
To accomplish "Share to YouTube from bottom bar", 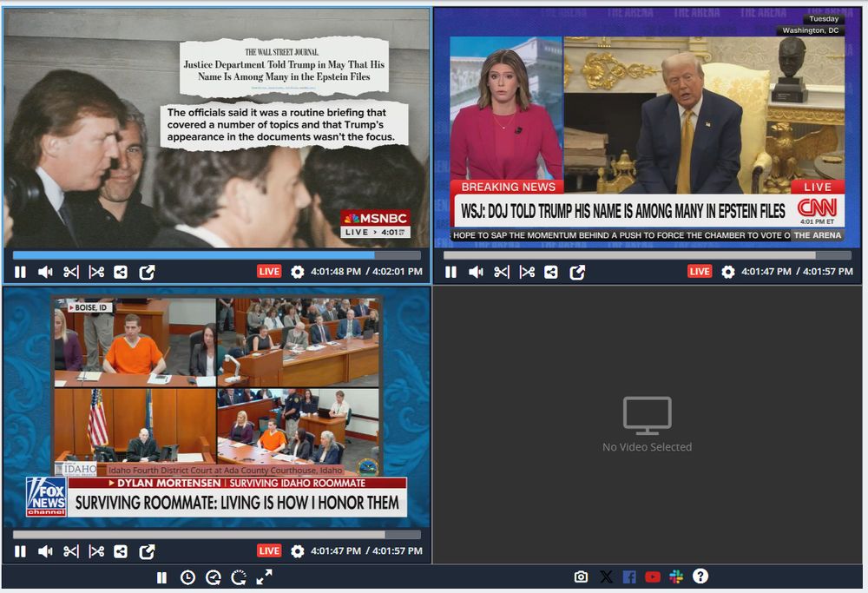I will (x=653, y=577).
